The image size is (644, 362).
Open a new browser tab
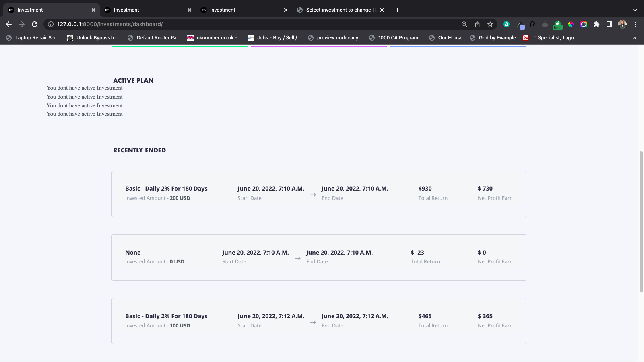[x=397, y=10]
